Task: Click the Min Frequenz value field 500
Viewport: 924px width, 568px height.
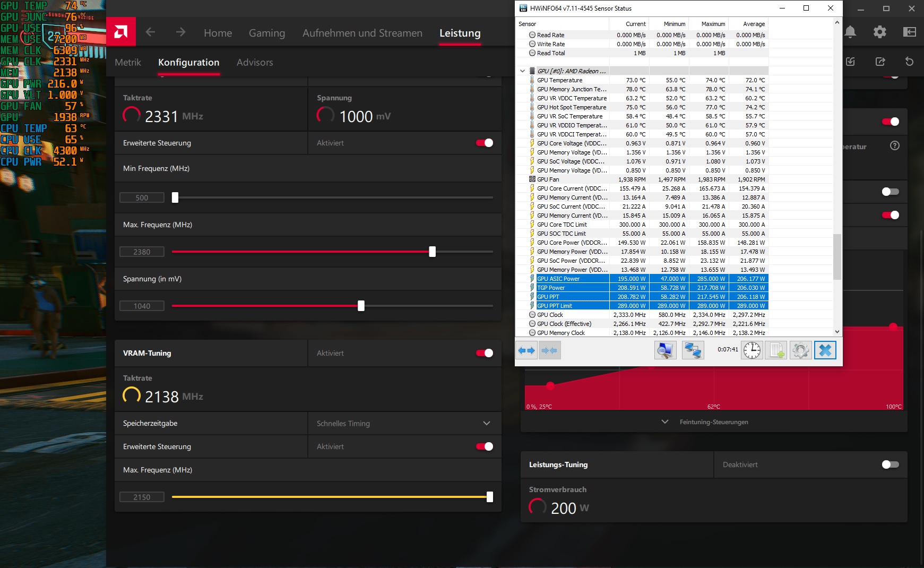Action: tap(142, 197)
